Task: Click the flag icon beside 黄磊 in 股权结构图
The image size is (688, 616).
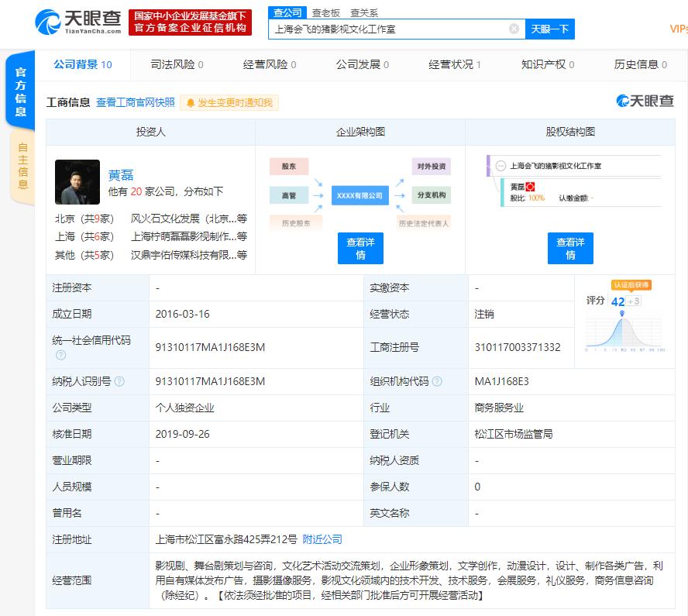Action: [x=530, y=186]
